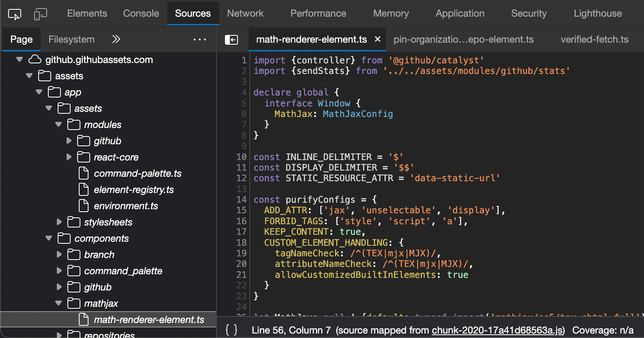Image resolution: width=644 pixels, height=338 pixels.
Task: Click the components folder icon
Action: tap(64, 238)
